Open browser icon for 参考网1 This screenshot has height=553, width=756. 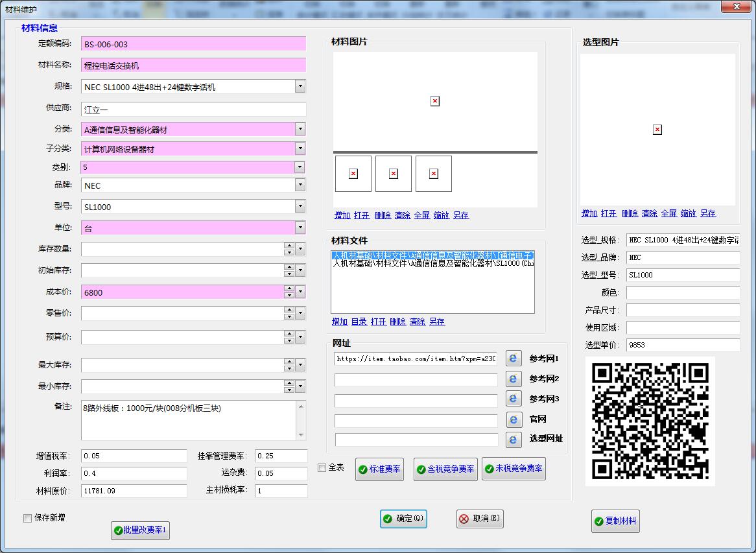(514, 359)
